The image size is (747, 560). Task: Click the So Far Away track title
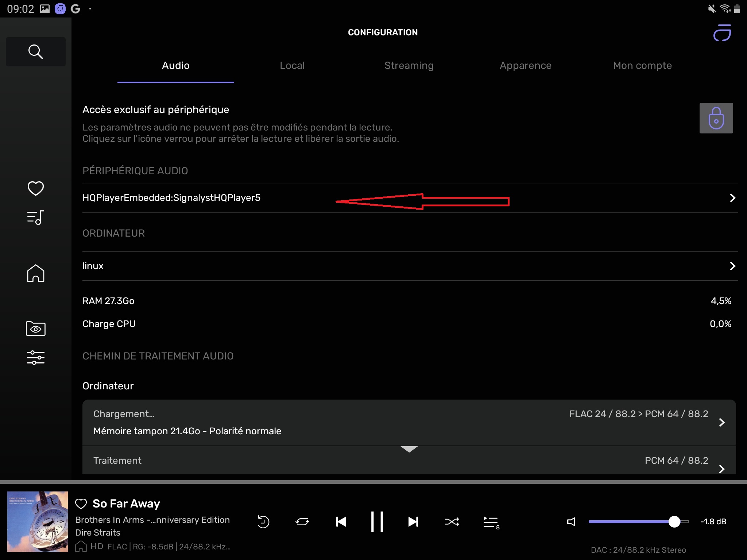coord(126,503)
